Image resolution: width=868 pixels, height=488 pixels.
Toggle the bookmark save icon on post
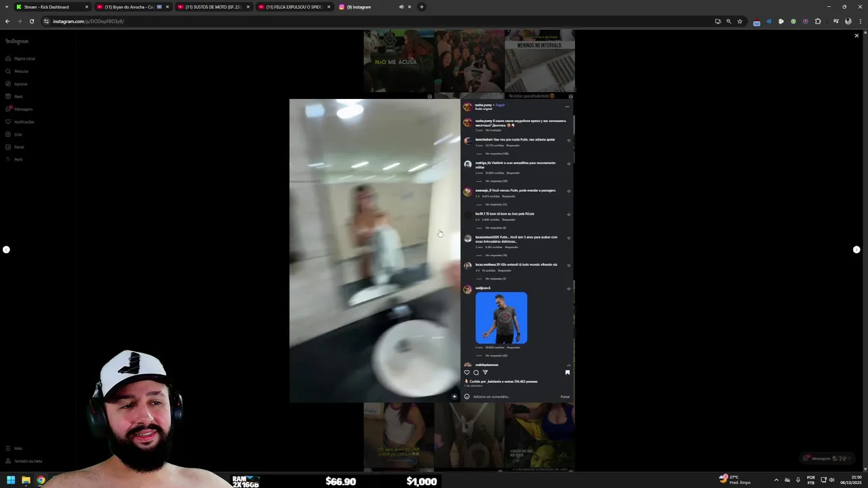pyautogui.click(x=568, y=372)
